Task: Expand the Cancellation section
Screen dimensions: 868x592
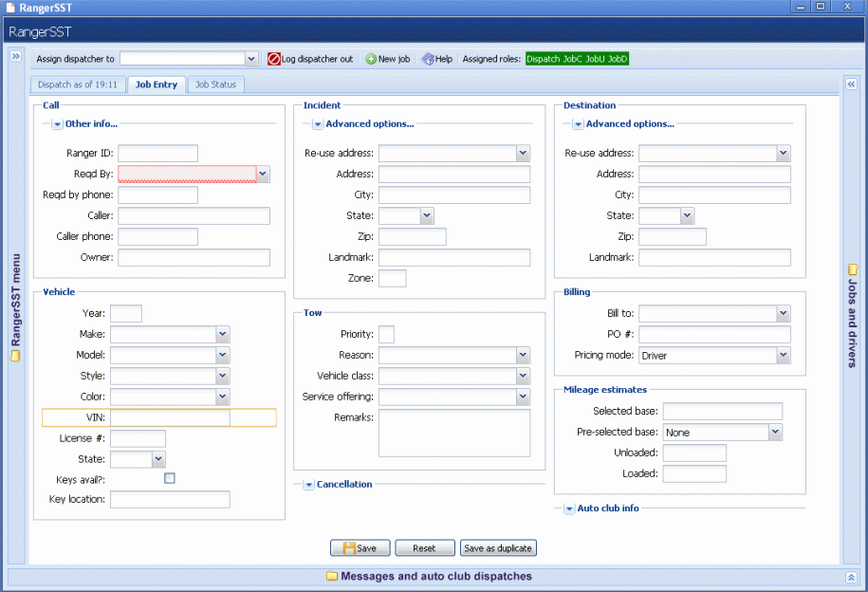Action: 309,485
